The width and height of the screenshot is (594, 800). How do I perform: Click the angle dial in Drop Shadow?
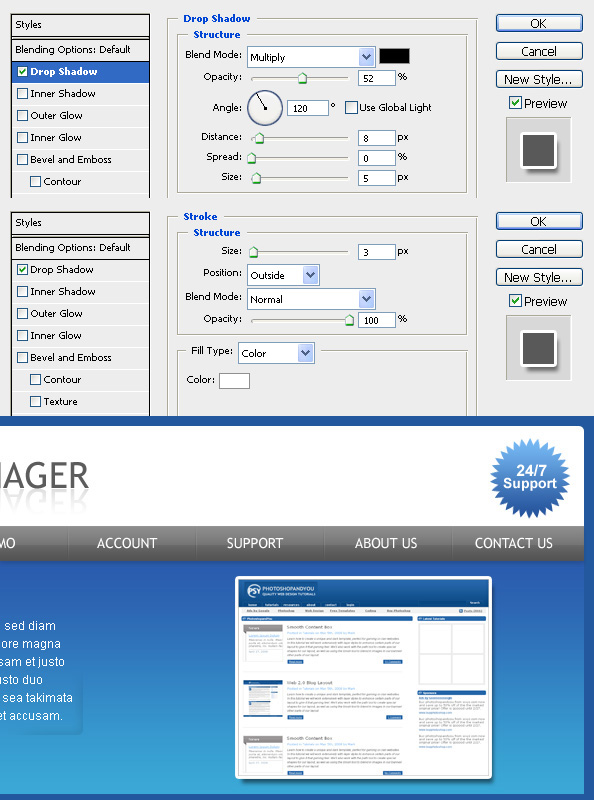pos(265,108)
